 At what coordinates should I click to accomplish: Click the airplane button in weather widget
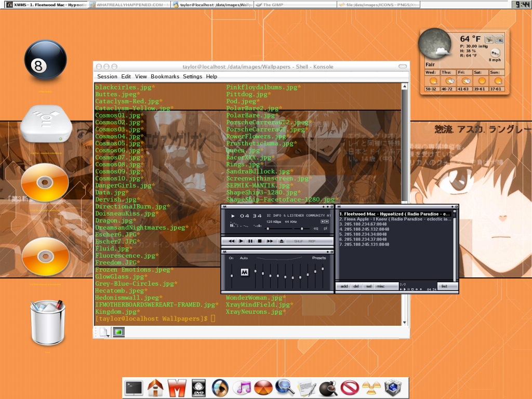point(489,39)
